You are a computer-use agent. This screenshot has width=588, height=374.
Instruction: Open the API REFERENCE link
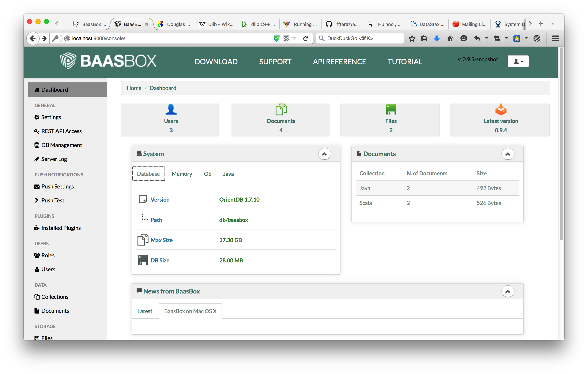pos(339,61)
